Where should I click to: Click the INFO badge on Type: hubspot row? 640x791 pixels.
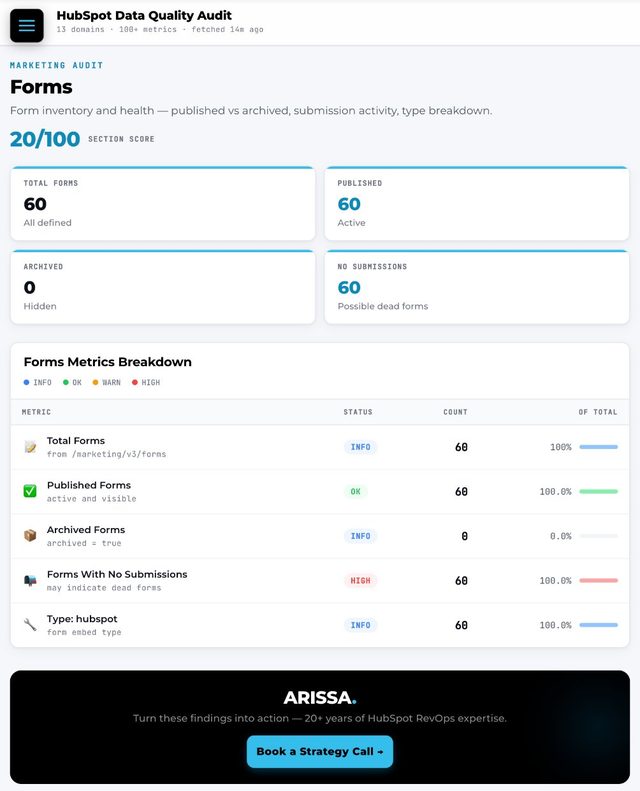point(361,625)
